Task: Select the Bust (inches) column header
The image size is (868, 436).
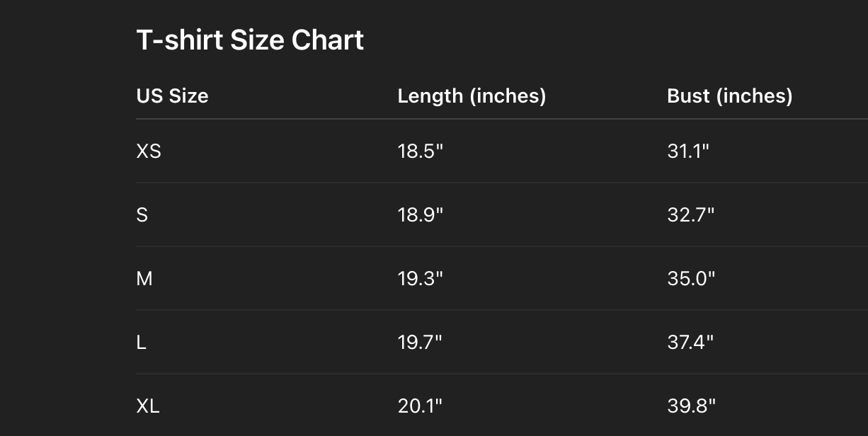Action: tap(729, 96)
